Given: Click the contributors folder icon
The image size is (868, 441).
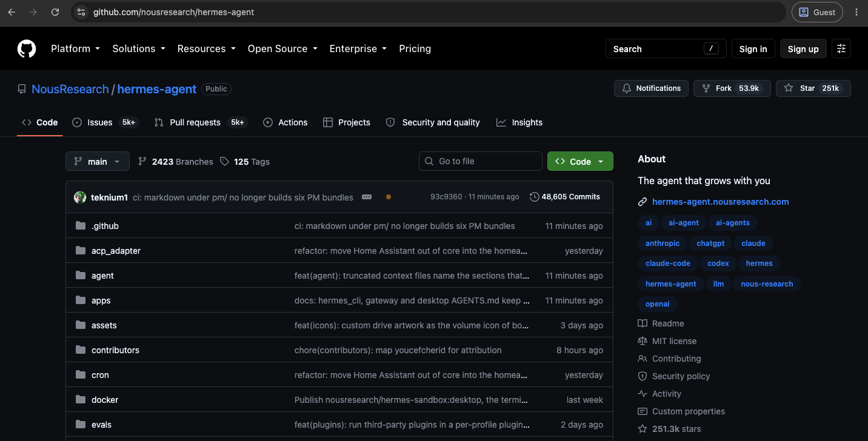Looking at the screenshot, I should pos(81,350).
